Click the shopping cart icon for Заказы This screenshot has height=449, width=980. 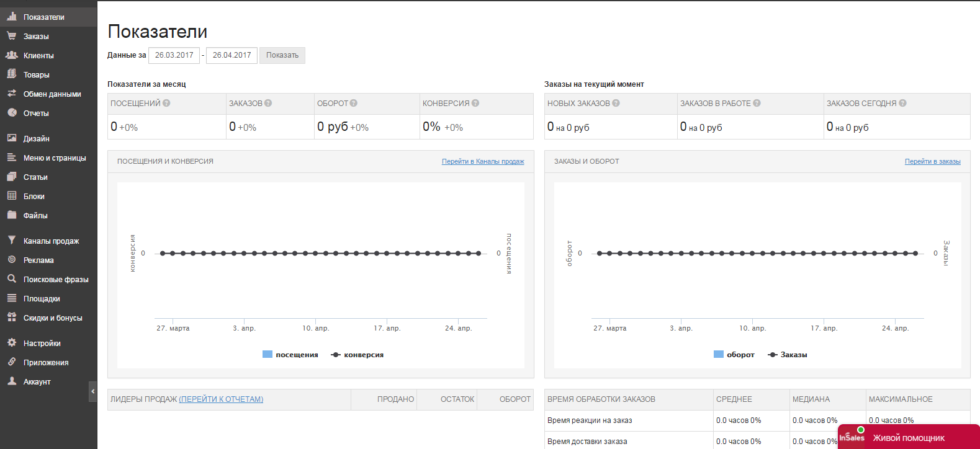click(11, 36)
